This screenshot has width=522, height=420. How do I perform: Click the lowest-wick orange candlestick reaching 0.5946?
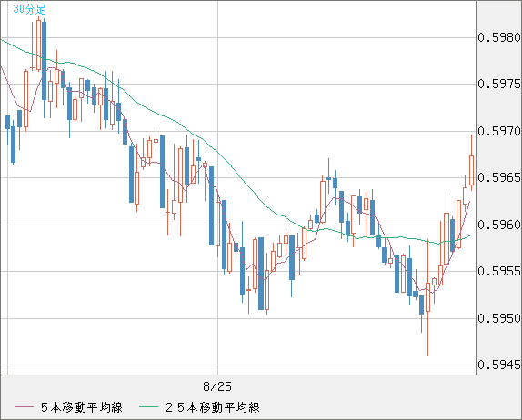click(x=427, y=297)
